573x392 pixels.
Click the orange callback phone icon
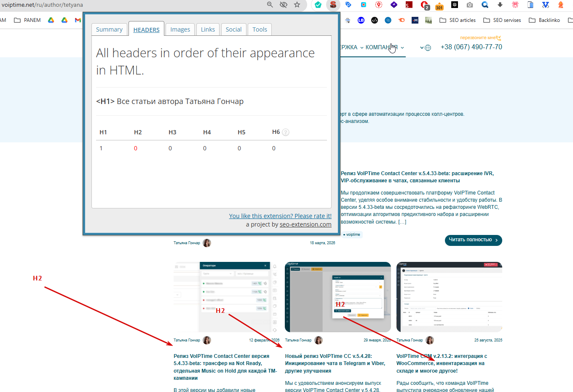(499, 38)
